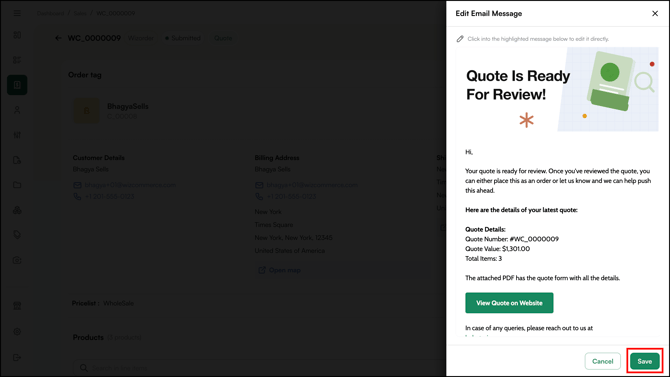Click the search field under Products
The height and width of the screenshot is (377, 670).
(x=260, y=368)
